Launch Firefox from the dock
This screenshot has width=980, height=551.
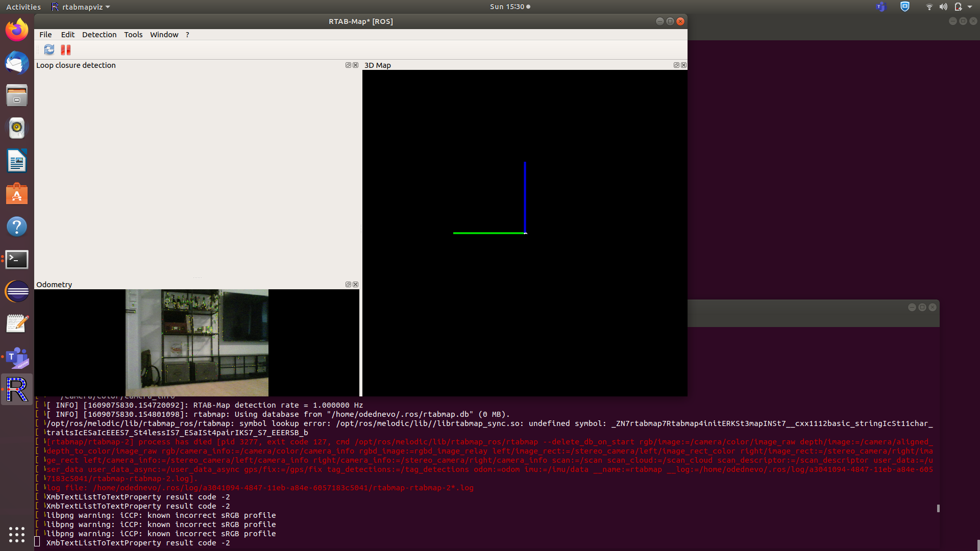[x=17, y=31]
